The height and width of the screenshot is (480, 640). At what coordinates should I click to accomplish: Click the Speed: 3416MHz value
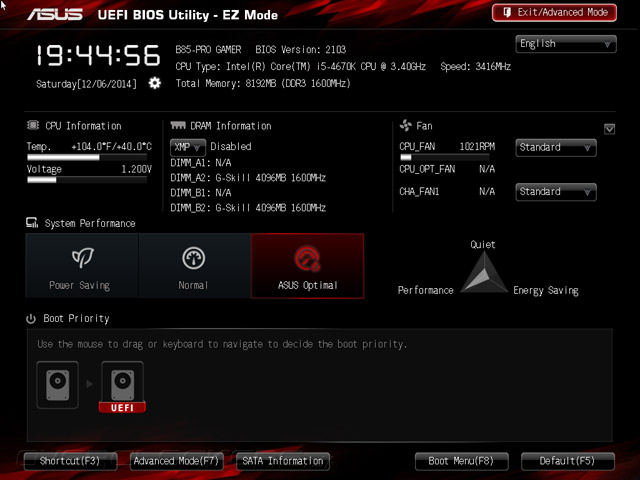[476, 67]
